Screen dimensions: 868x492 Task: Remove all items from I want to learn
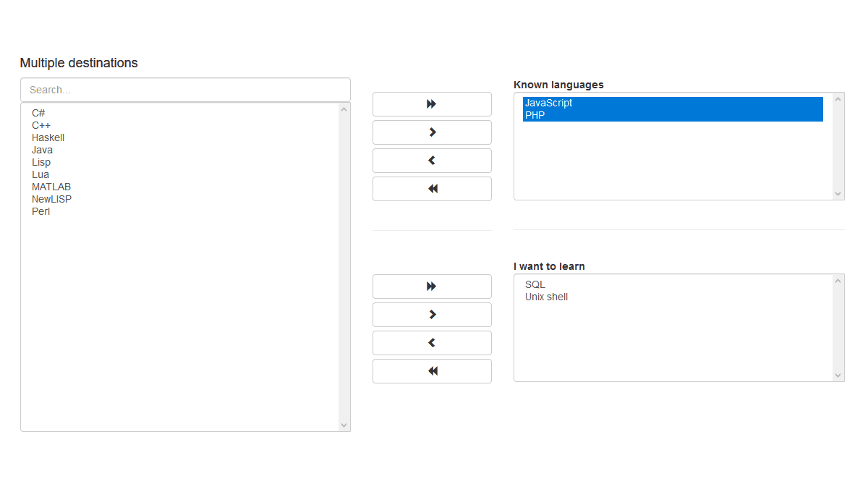point(432,371)
